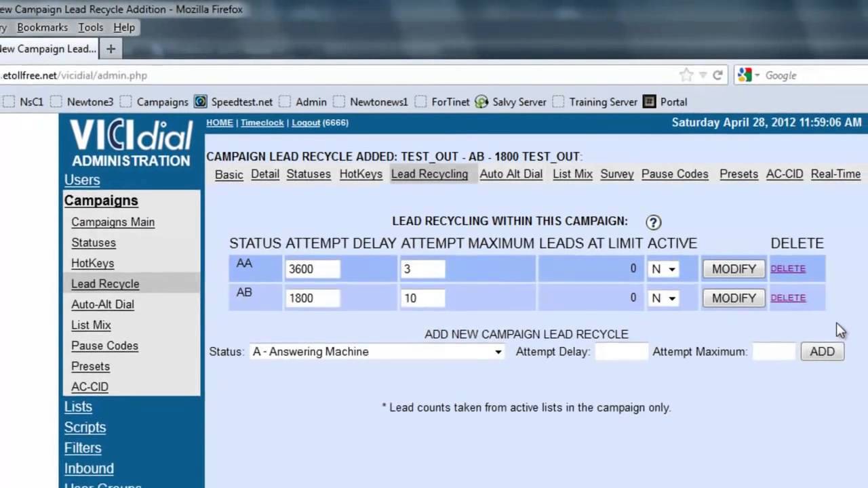Click the help question mark icon
This screenshot has width=868, height=488.
click(x=653, y=222)
